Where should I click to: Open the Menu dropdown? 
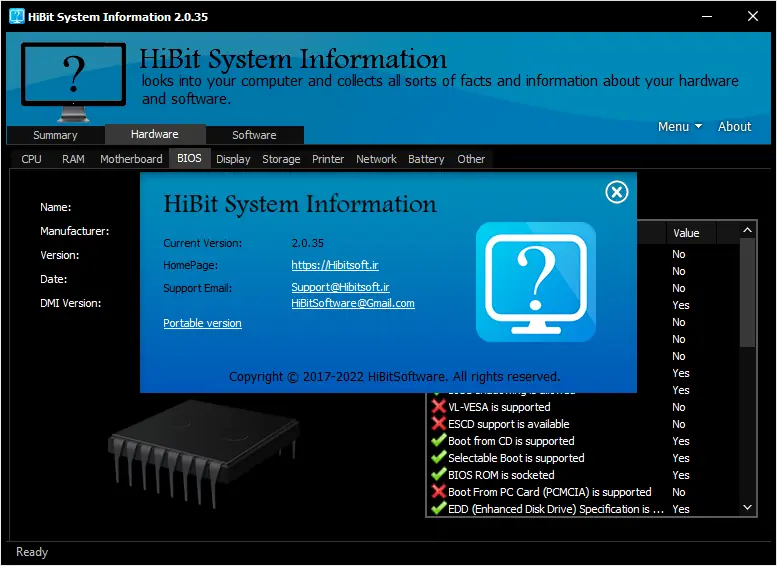[x=679, y=126]
